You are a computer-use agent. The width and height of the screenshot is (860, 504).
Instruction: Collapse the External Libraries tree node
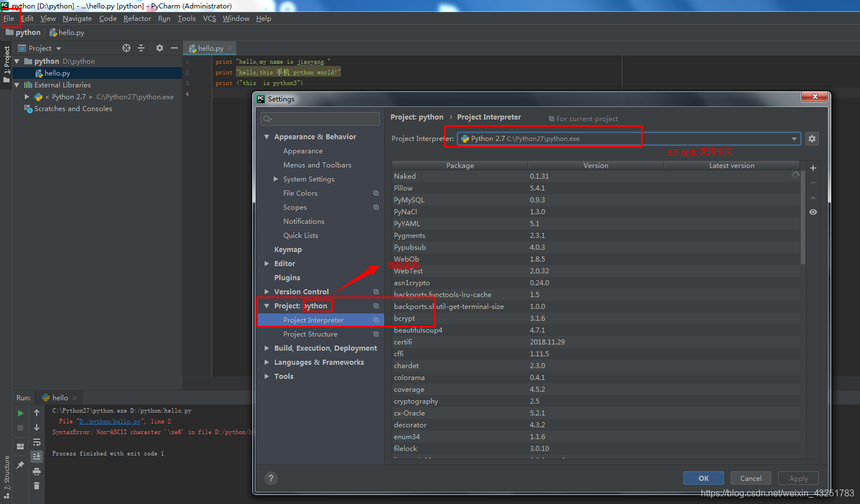coord(17,85)
